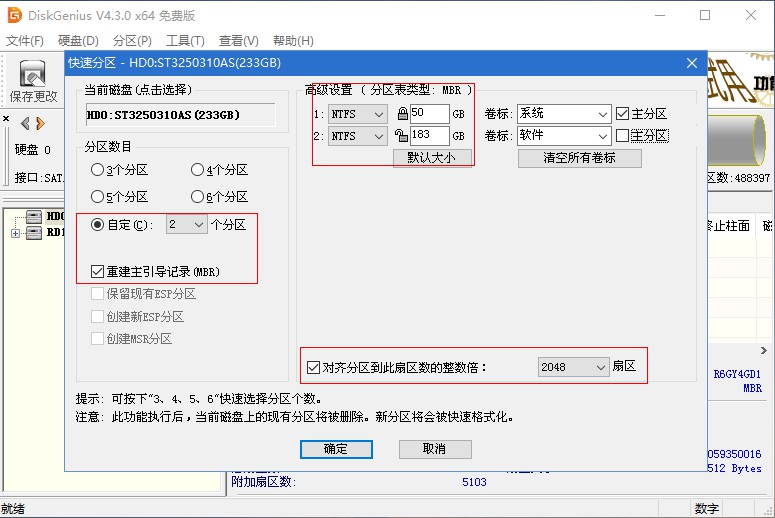Click the 5103 value in background panel
Viewport: 775px width, 518px height.
[474, 482]
